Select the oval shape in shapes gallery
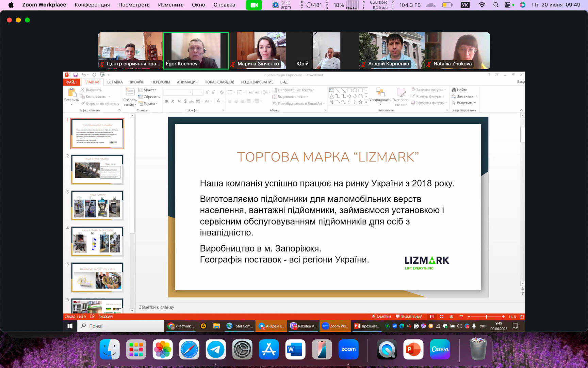The height and width of the screenshot is (368, 588). (355, 90)
